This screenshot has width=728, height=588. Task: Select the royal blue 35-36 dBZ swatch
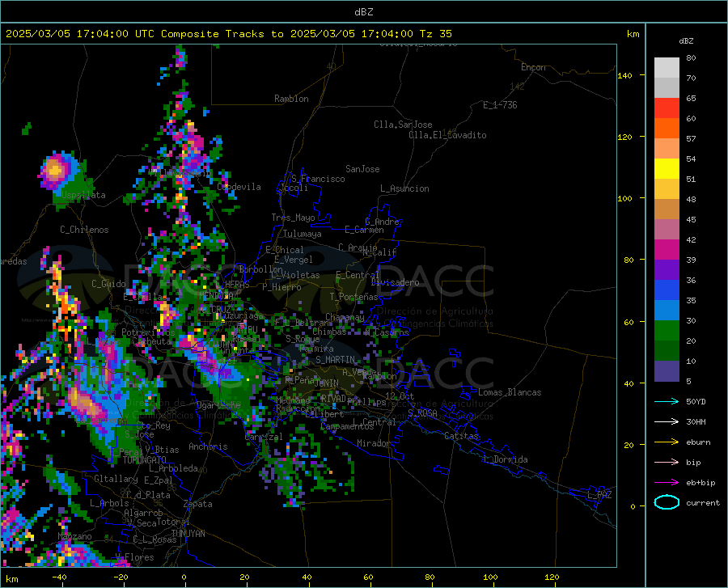coord(667,290)
